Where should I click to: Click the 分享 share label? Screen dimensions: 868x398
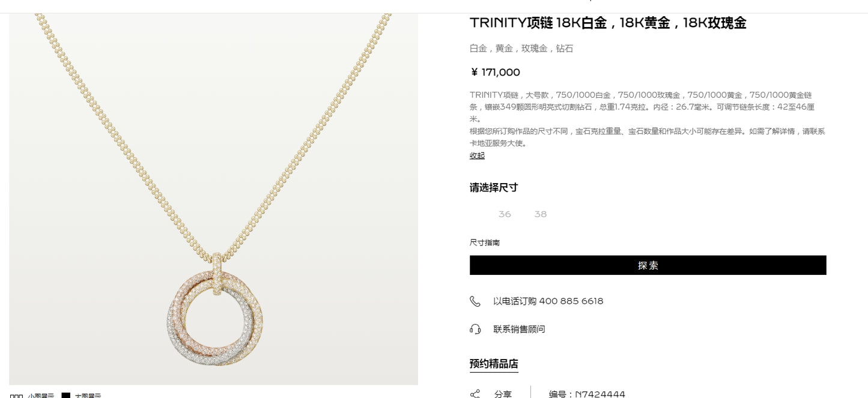pos(503,394)
